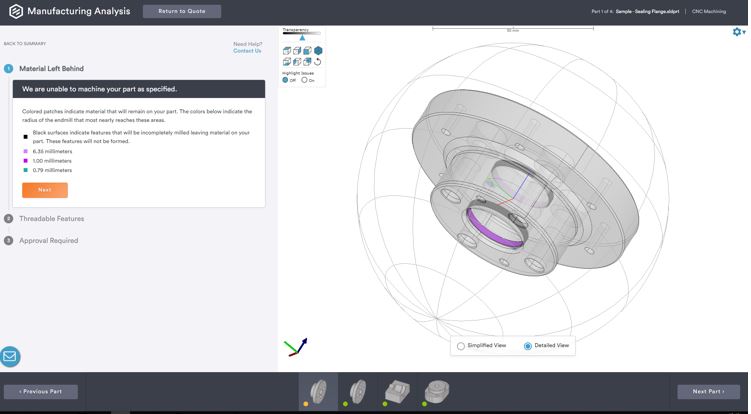This screenshot has width=751, height=414.
Task: Select the third cube view icon in top row
Action: tap(307, 51)
